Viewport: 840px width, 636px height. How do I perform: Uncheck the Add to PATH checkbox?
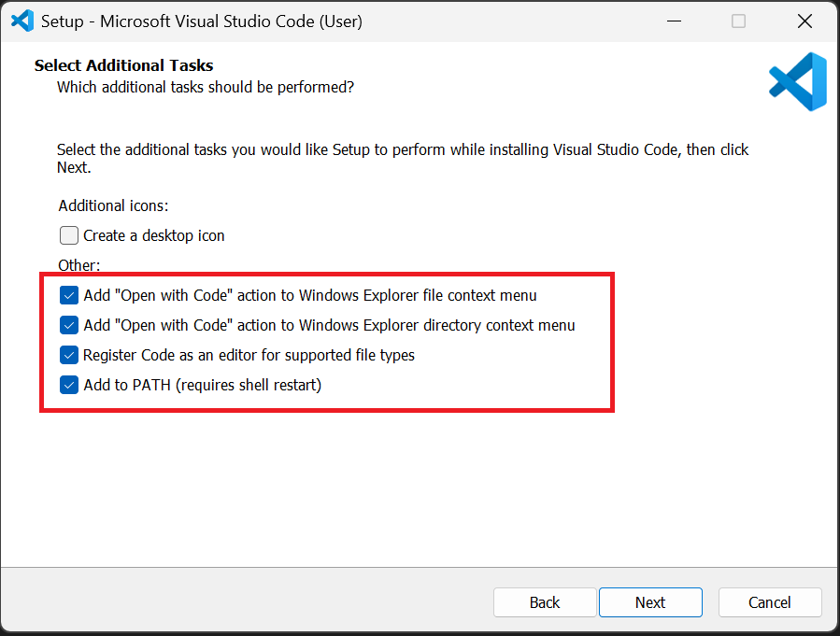(68, 385)
